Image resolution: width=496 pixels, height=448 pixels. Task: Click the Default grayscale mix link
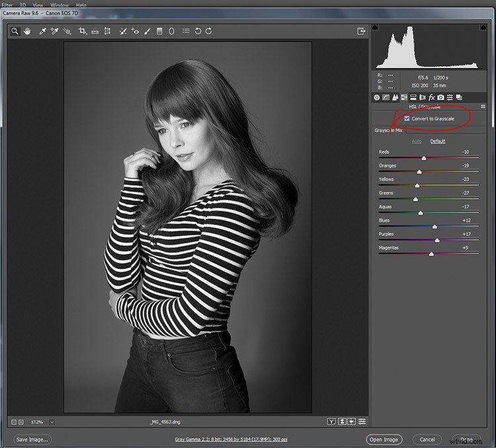coord(438,141)
